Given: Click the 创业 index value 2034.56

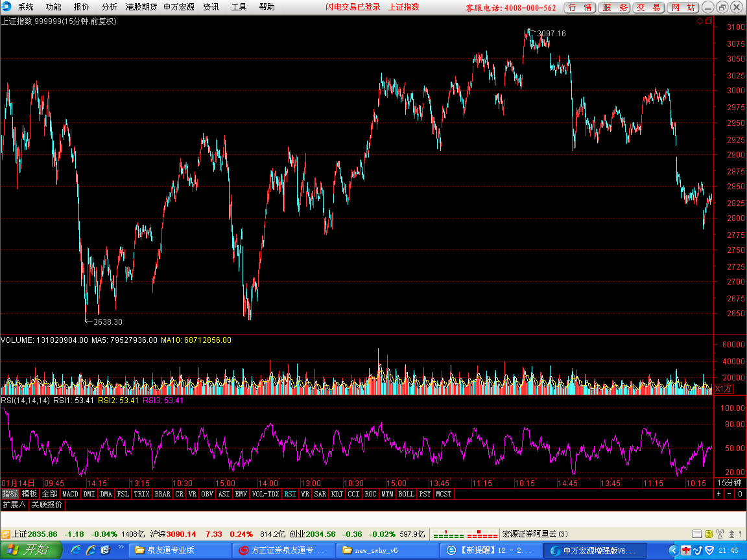Looking at the screenshot, I should point(320,534).
